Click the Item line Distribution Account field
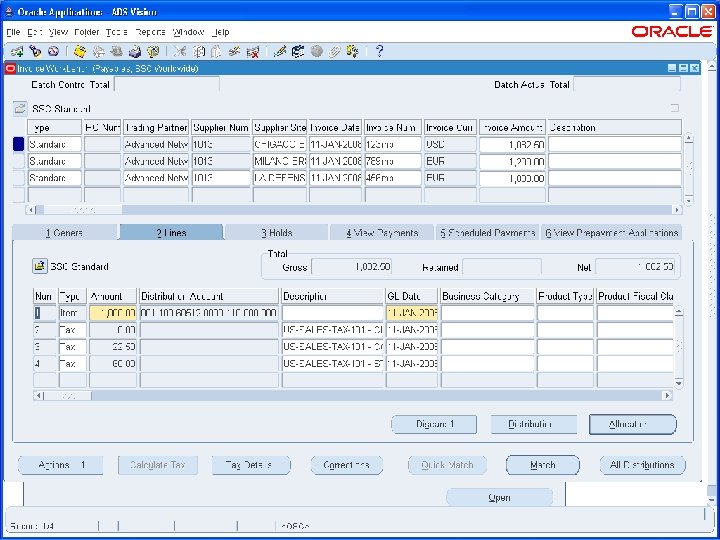The image size is (720, 540). (x=209, y=313)
